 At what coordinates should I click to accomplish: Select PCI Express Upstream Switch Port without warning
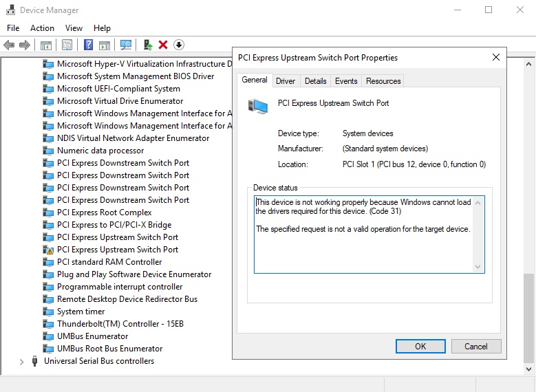tap(117, 237)
